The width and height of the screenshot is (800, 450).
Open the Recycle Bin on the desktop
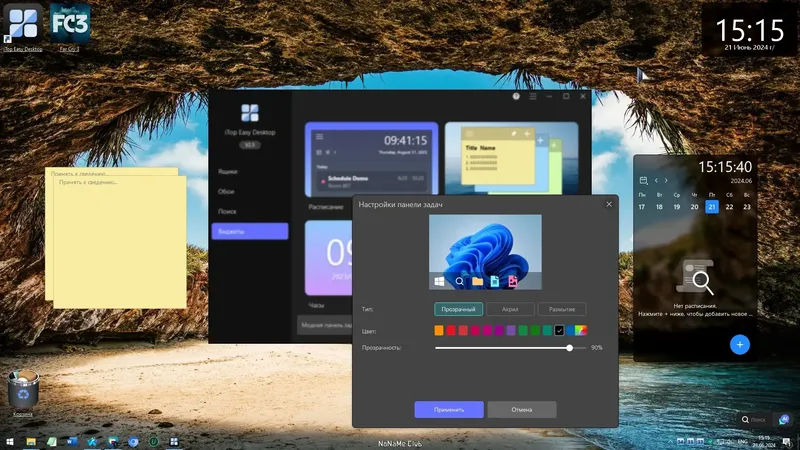[x=23, y=393]
